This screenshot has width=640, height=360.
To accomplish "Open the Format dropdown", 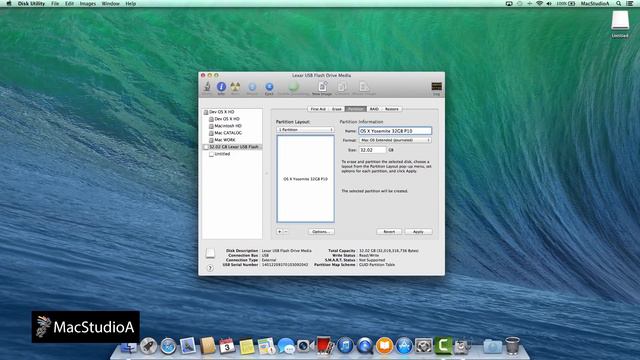I will coord(395,140).
